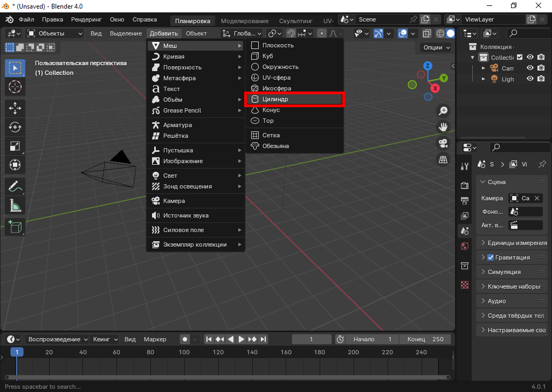Select the Annotate pencil tool

pyautogui.click(x=15, y=186)
